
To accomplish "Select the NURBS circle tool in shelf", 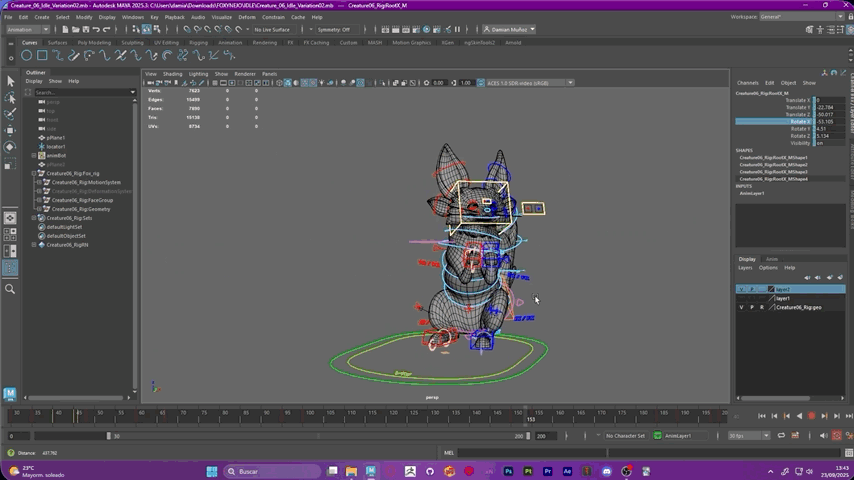I will pos(26,55).
